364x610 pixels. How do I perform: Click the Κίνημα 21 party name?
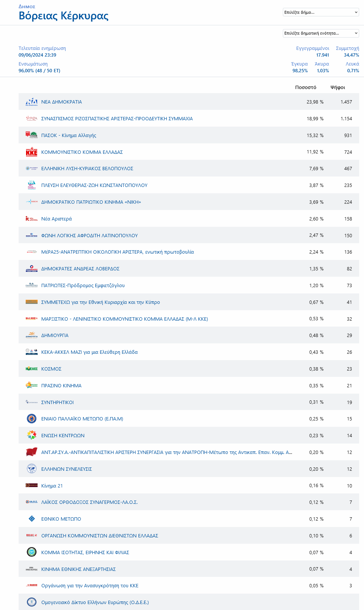(52, 486)
